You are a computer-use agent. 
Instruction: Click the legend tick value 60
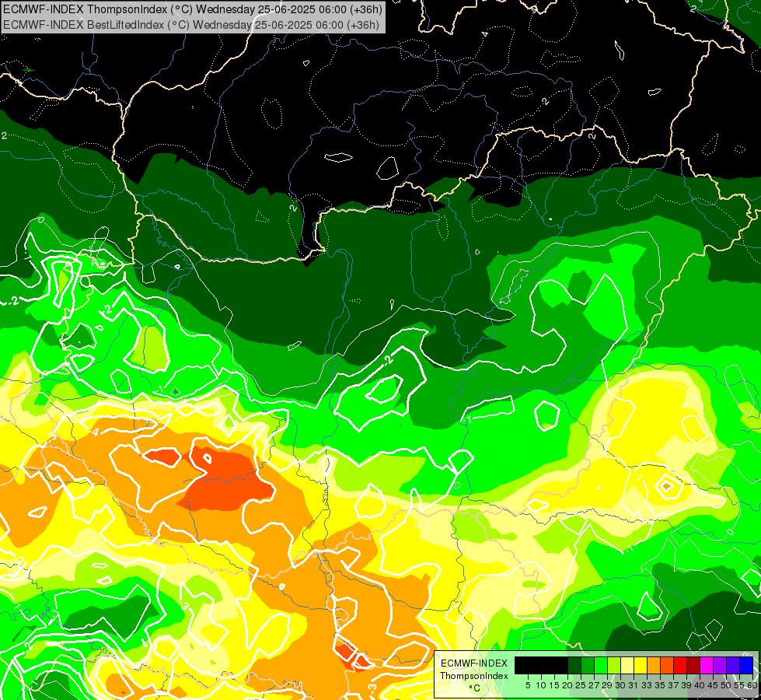[752, 685]
